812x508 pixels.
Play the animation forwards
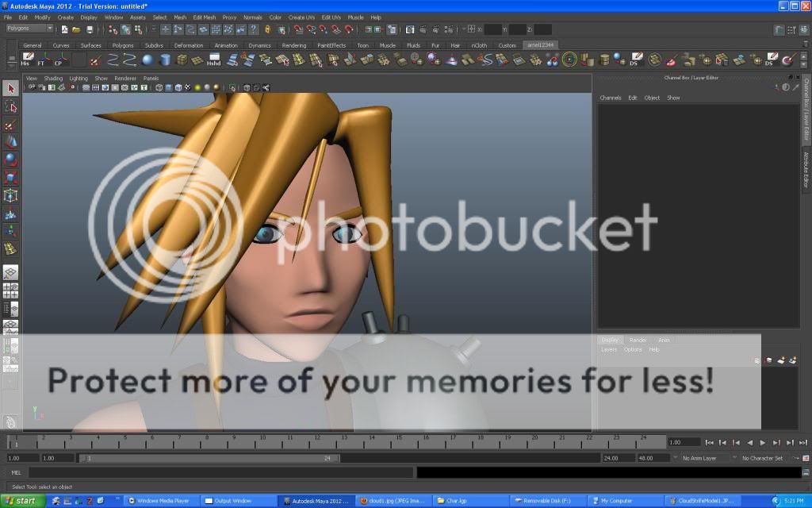pos(762,443)
